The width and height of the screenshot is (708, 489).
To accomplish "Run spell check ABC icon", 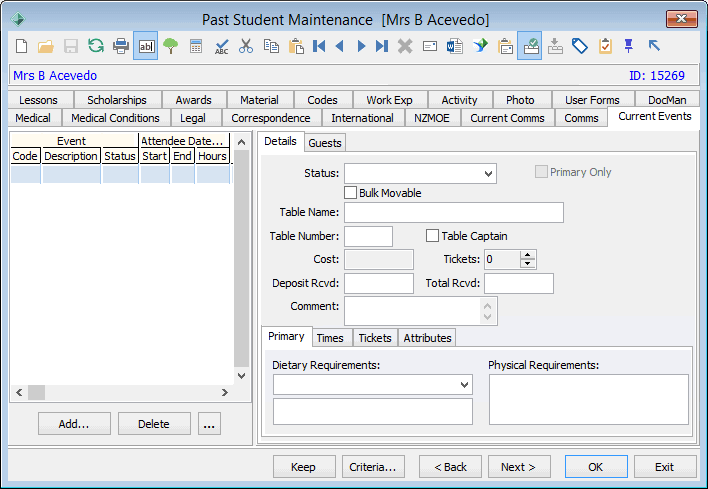I will [x=221, y=46].
